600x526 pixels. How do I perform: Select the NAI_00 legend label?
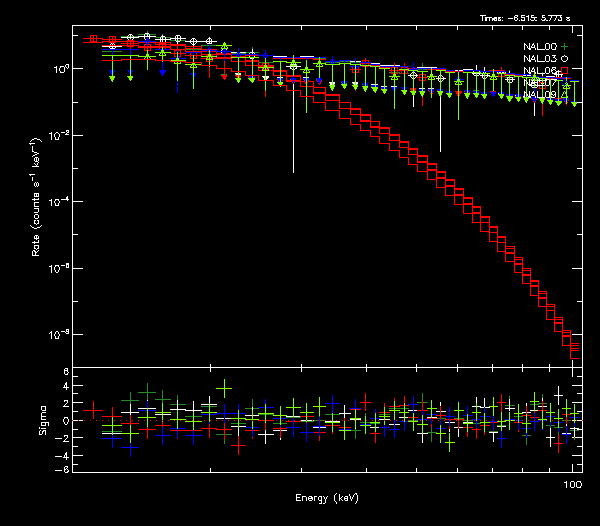540,47
